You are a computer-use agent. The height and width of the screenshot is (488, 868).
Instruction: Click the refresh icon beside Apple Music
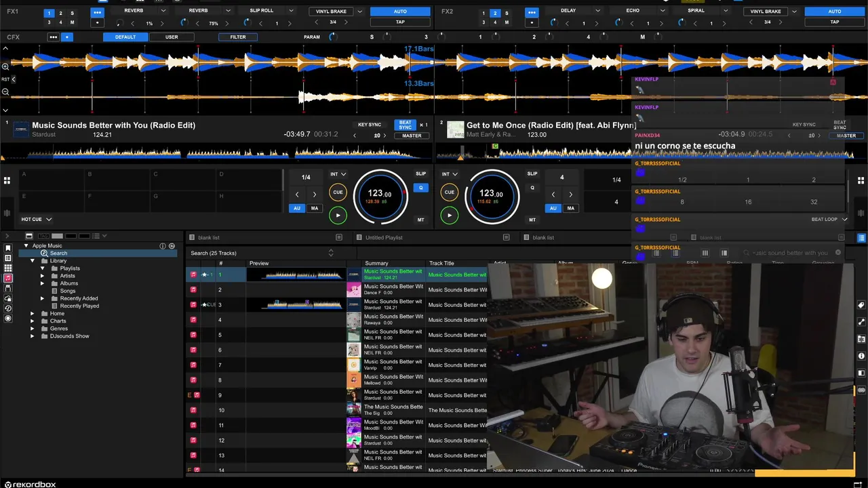click(172, 245)
